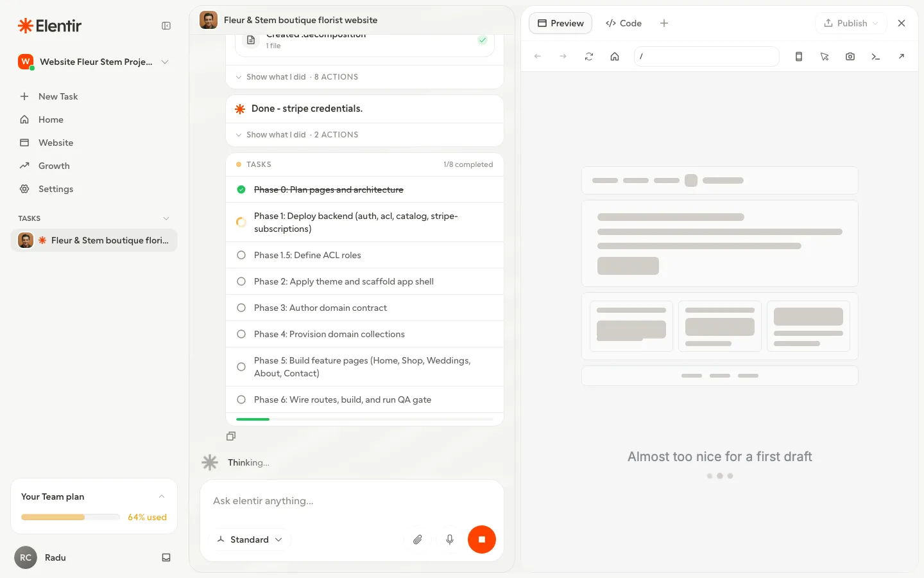Take a screenshot with camera icon
The width and height of the screenshot is (924, 578).
tap(850, 57)
